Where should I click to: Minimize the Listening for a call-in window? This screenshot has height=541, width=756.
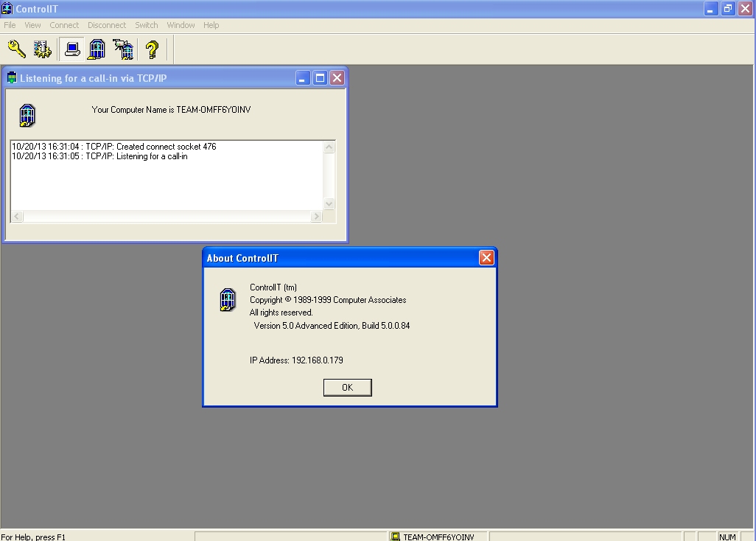(x=302, y=78)
